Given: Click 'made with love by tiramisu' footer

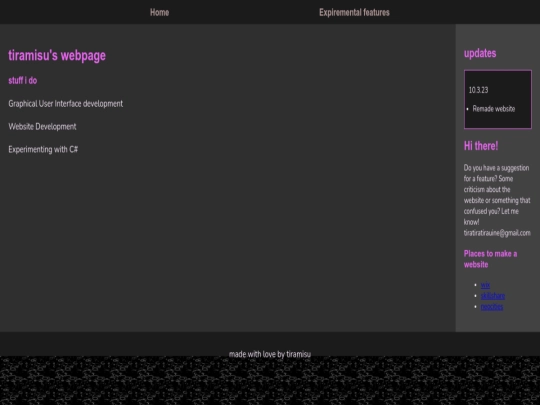Looking at the screenshot, I should tap(270, 354).
